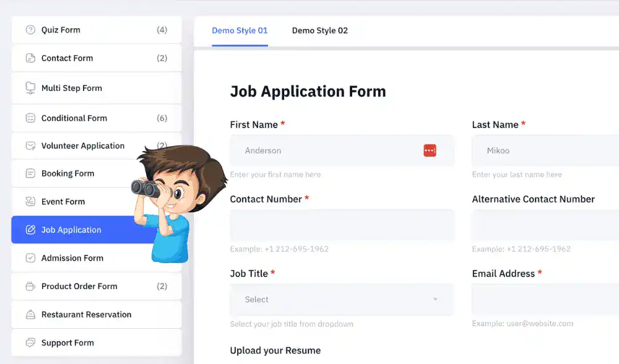Click the Event Form icon in sidebar
Image resolution: width=619 pixels, height=364 pixels.
[x=30, y=202]
